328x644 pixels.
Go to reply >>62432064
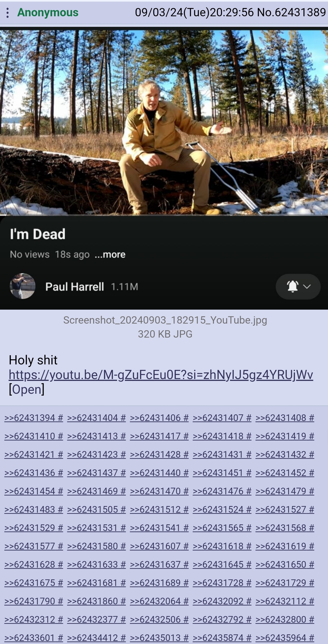click(x=155, y=601)
